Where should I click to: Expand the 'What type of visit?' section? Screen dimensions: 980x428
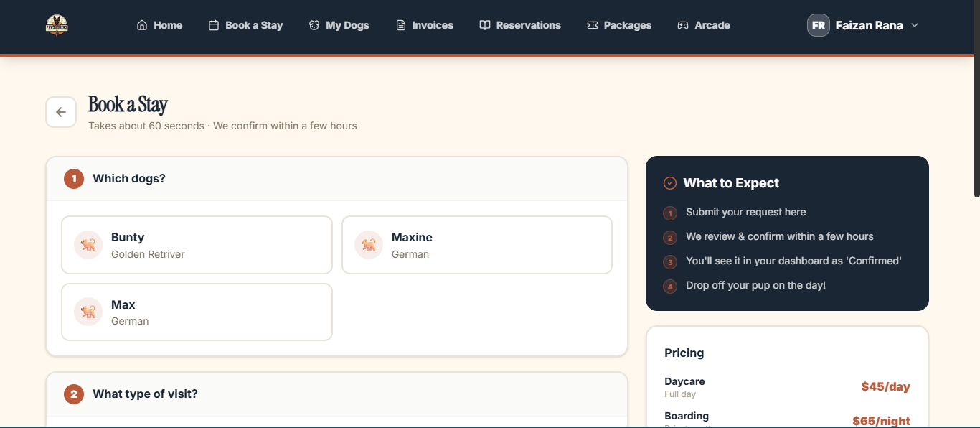(337, 394)
